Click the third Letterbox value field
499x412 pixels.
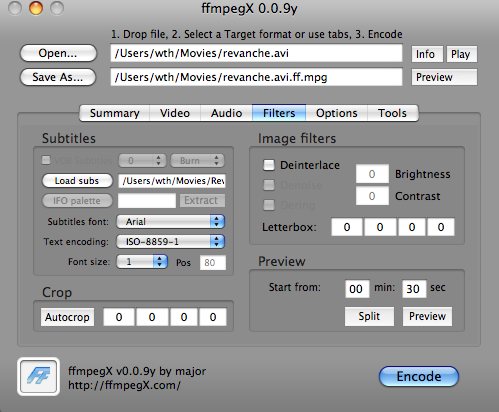412,227
